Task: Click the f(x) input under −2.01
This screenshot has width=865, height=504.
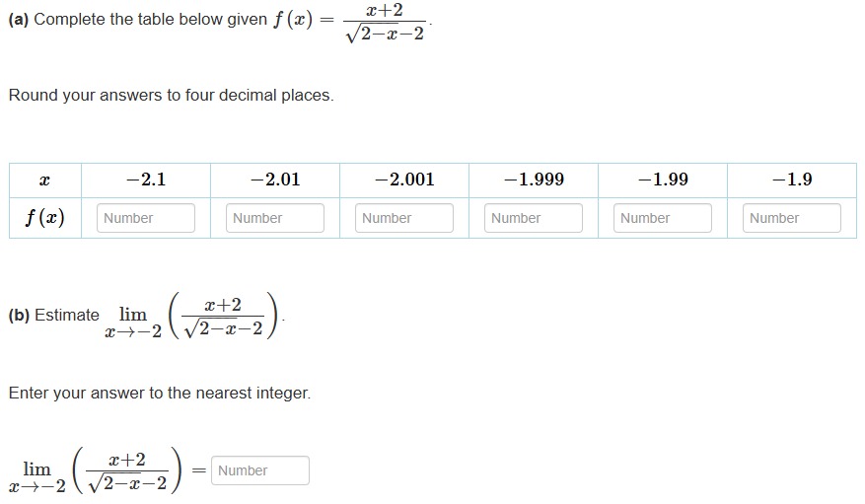Action: [275, 218]
